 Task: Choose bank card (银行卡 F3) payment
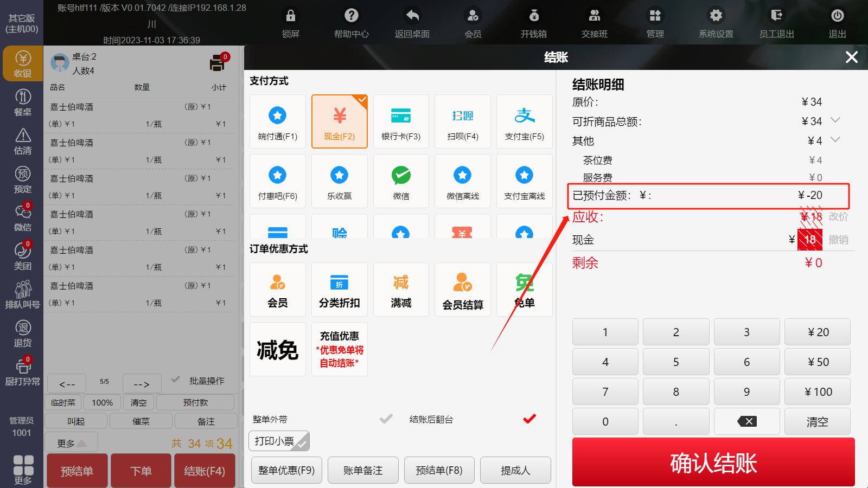[x=401, y=121]
